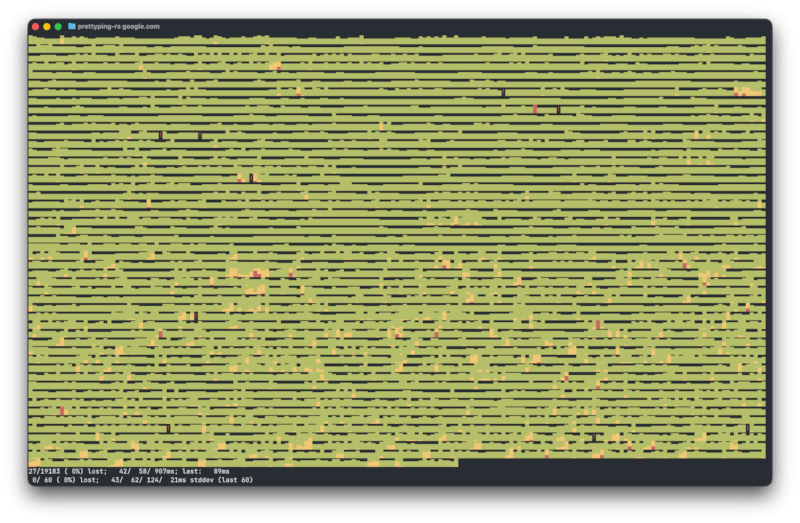Viewport: 800px width, 523px height.
Task: Click the "43/ 62/ 124/" latency values
Action: click(136, 480)
